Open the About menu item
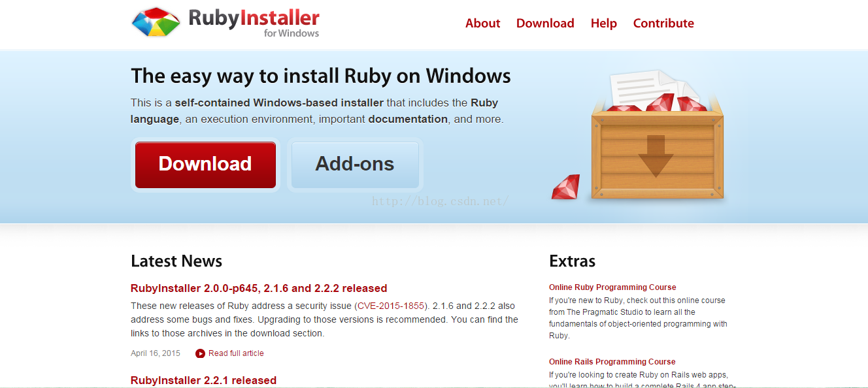Viewport: 868px width, 388px height. [x=482, y=23]
